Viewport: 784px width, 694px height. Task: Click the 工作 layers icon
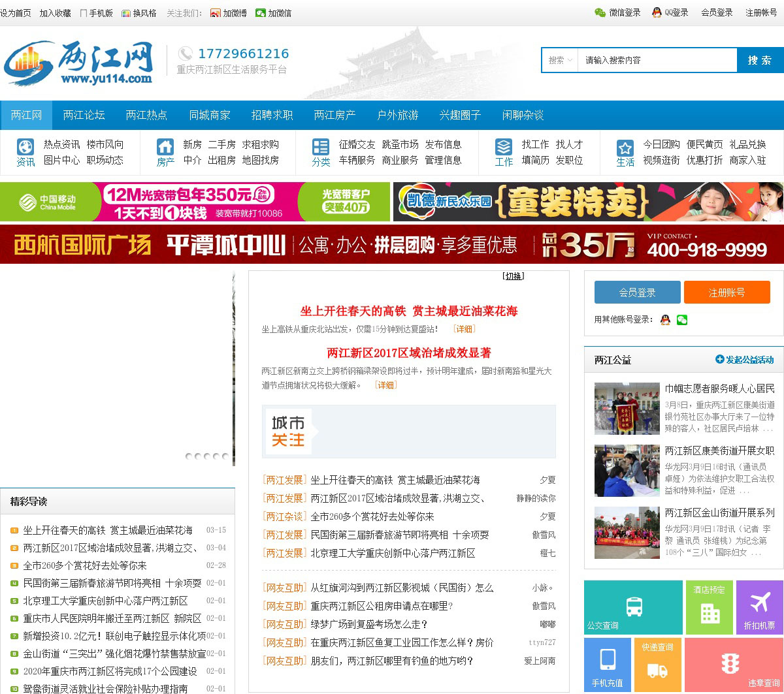[504, 146]
